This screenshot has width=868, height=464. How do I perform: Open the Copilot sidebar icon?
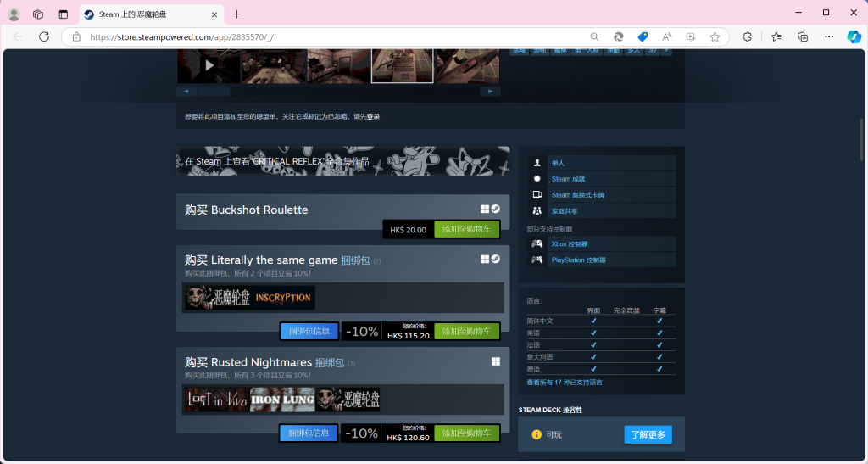click(x=854, y=37)
